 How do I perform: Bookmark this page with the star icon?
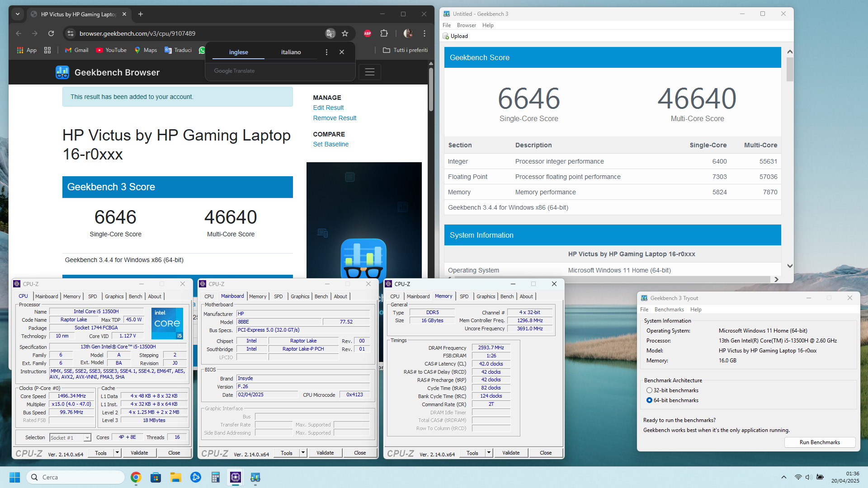tap(345, 33)
